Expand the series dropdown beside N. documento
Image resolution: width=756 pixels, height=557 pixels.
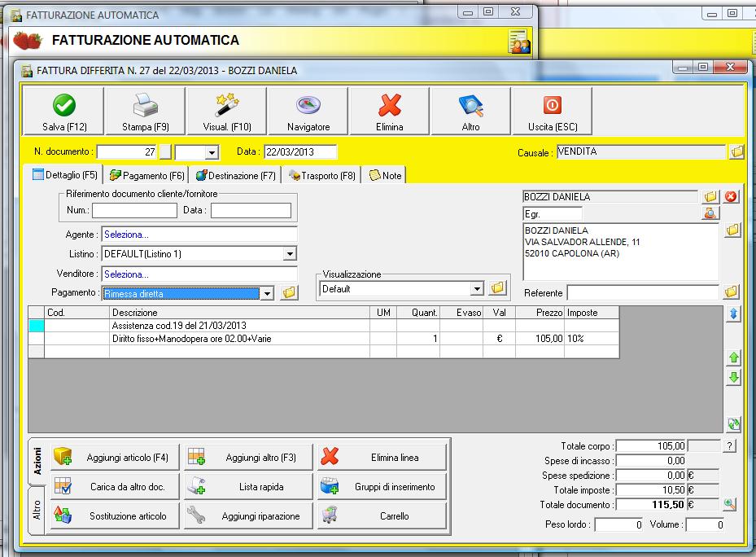click(212, 153)
